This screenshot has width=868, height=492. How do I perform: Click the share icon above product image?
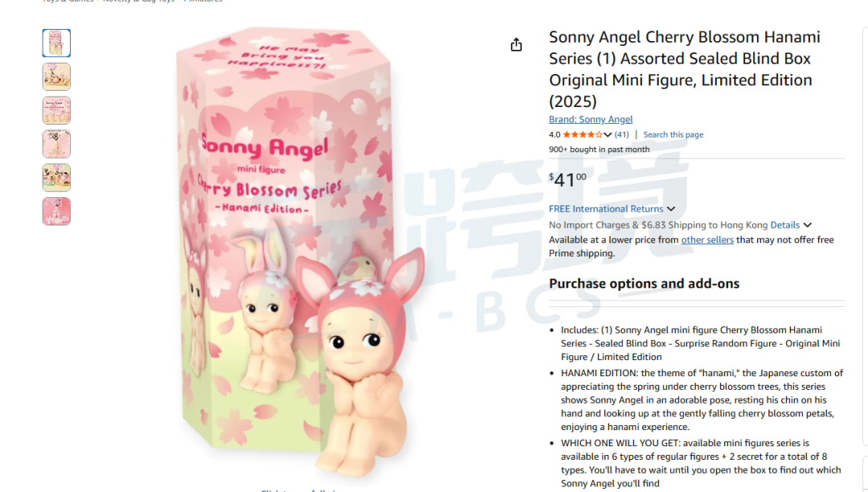516,44
